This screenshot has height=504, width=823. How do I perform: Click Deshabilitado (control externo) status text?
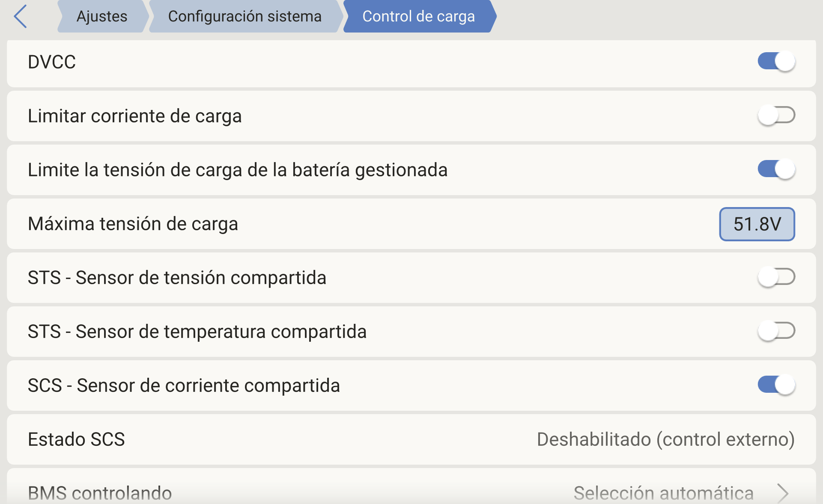point(666,439)
